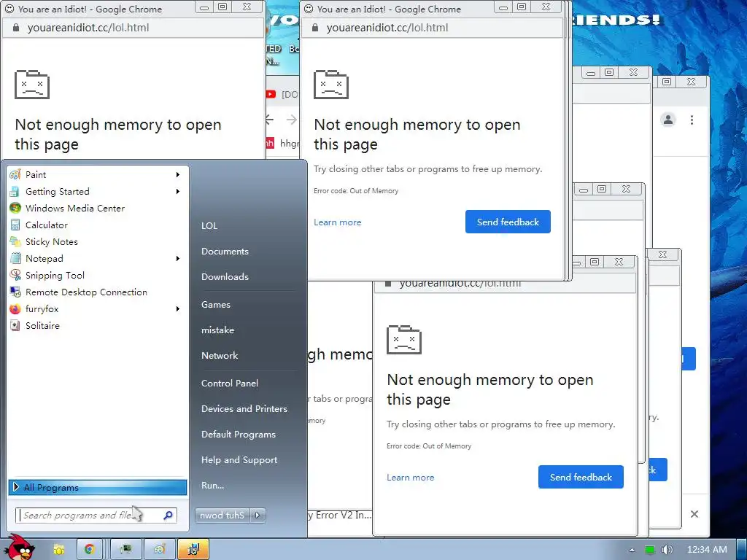
Task: Open Help and Support
Action: click(239, 459)
